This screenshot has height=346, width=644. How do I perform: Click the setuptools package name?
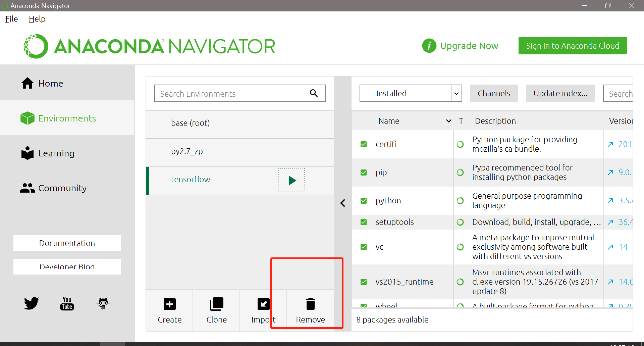point(394,222)
